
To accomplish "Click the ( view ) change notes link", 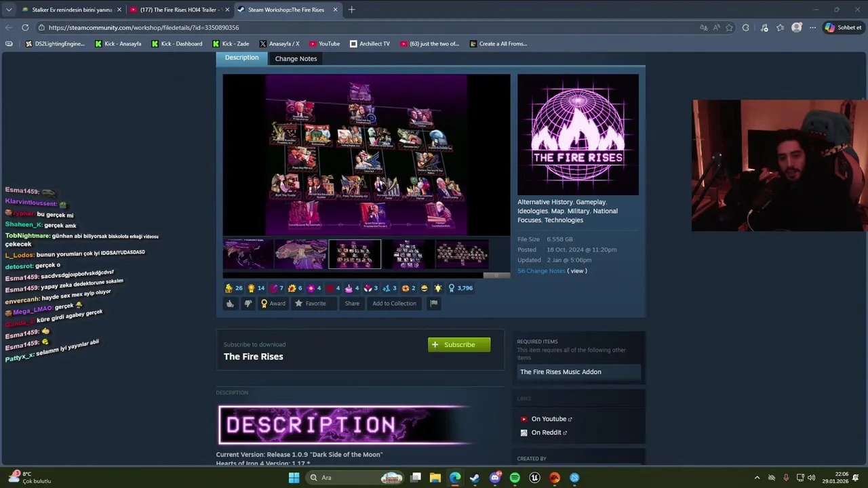I will (x=577, y=270).
